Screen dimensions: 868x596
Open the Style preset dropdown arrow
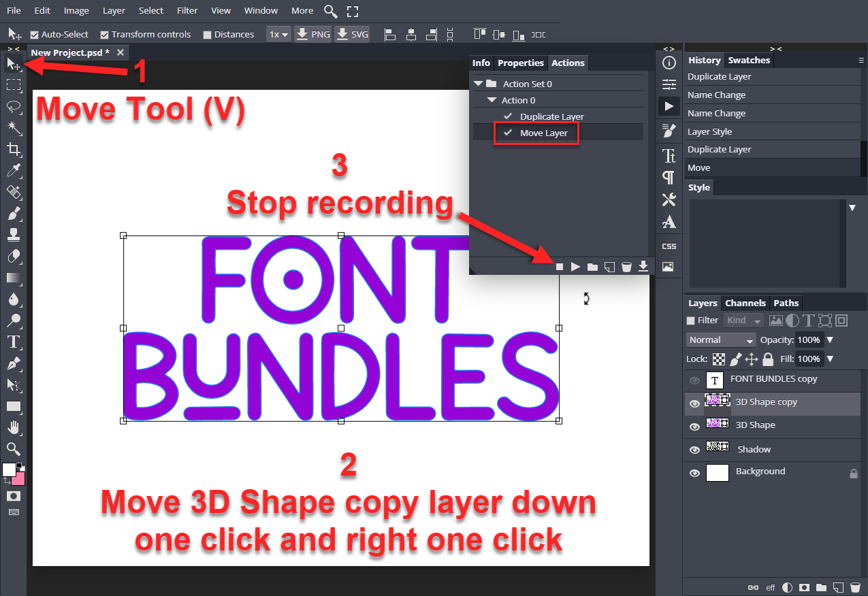(852, 208)
